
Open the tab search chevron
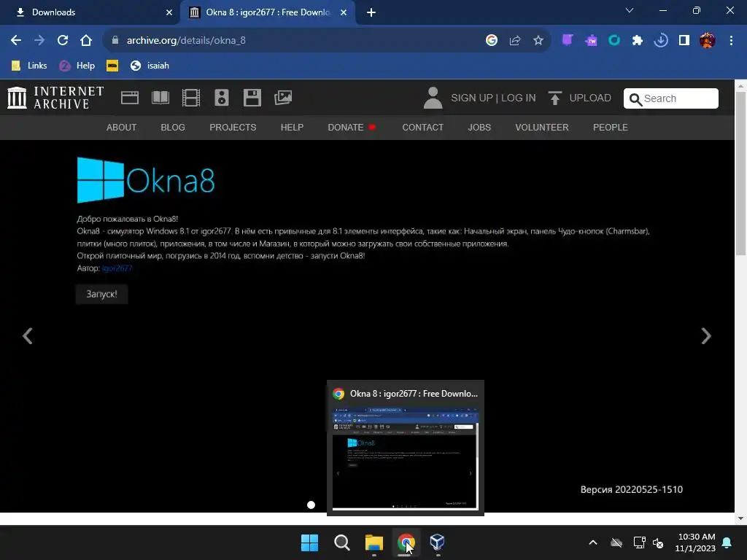(630, 10)
